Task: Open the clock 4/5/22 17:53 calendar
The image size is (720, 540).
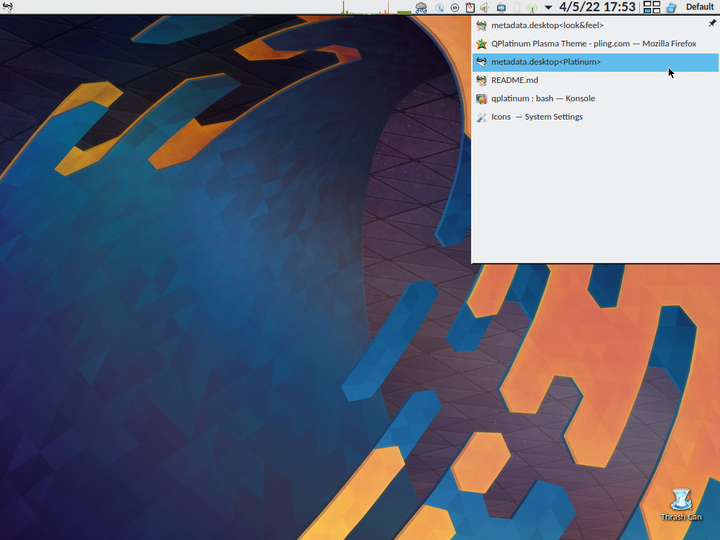Action: (597, 7)
